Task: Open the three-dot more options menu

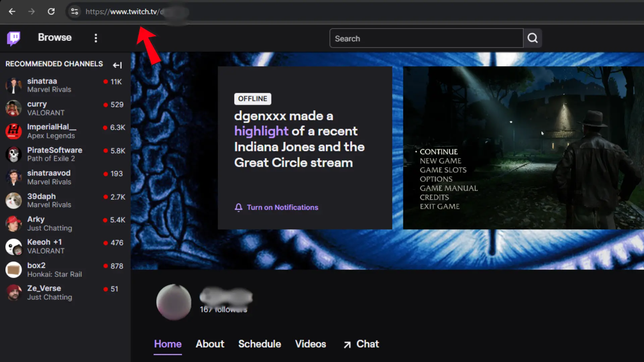Action: [x=96, y=38]
